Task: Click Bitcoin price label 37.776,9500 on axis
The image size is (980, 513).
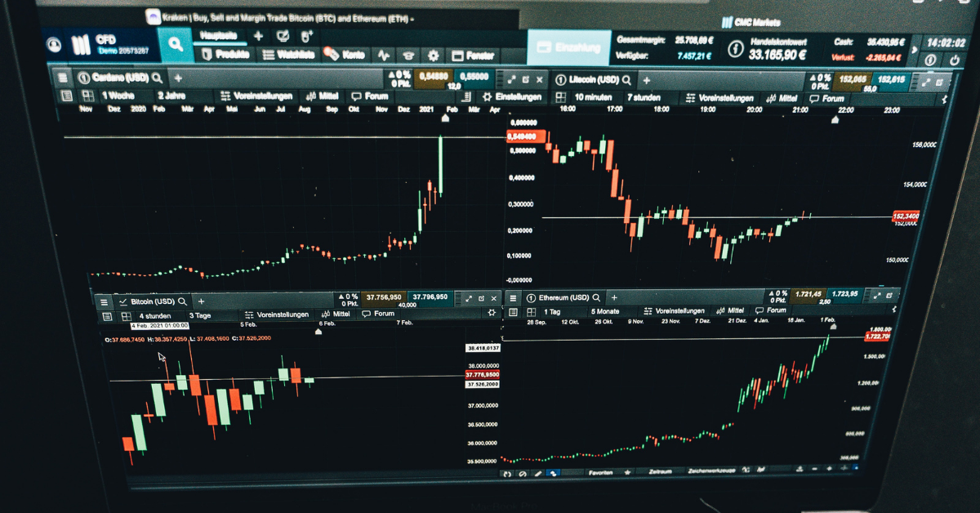Action: 482,375
